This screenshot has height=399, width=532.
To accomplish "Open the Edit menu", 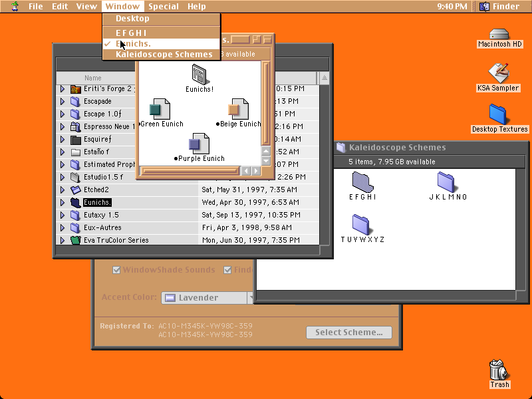I will pyautogui.click(x=60, y=6).
